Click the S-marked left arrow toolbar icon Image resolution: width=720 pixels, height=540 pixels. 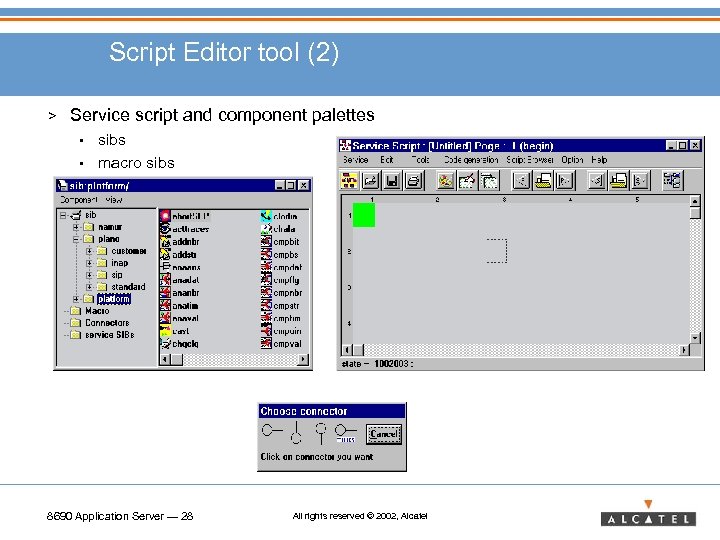tap(596, 180)
